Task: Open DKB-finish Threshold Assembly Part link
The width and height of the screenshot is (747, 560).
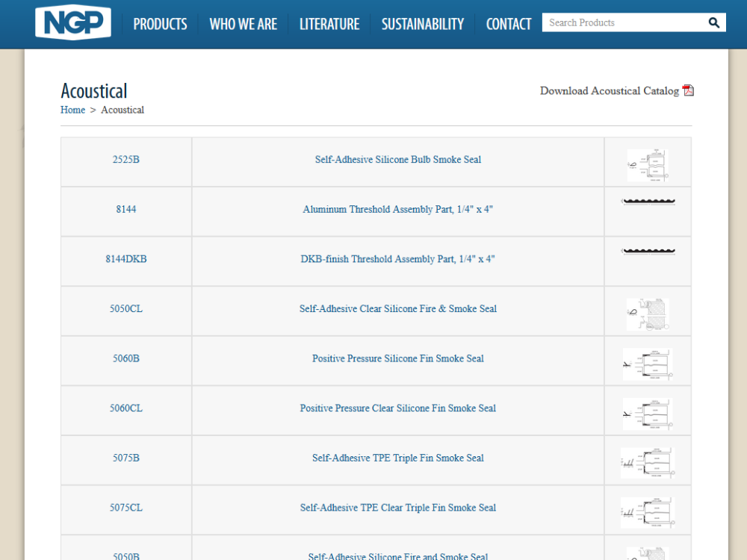Action: point(398,259)
